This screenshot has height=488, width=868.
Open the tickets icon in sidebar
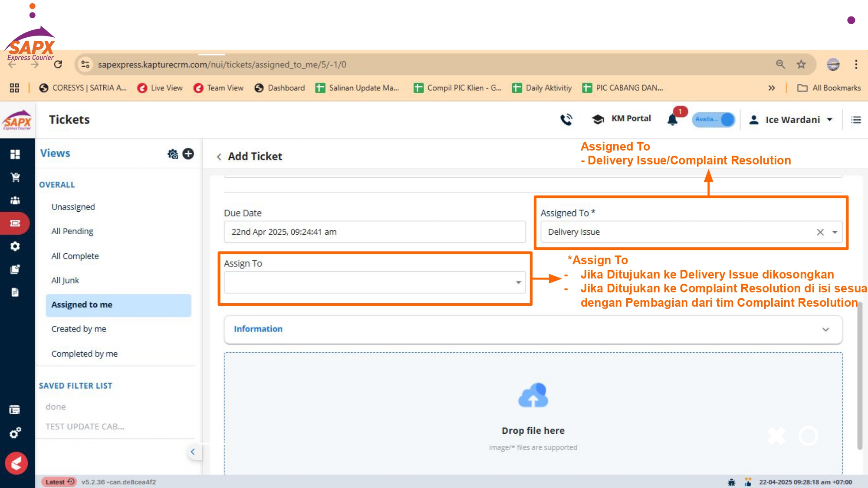tap(15, 223)
